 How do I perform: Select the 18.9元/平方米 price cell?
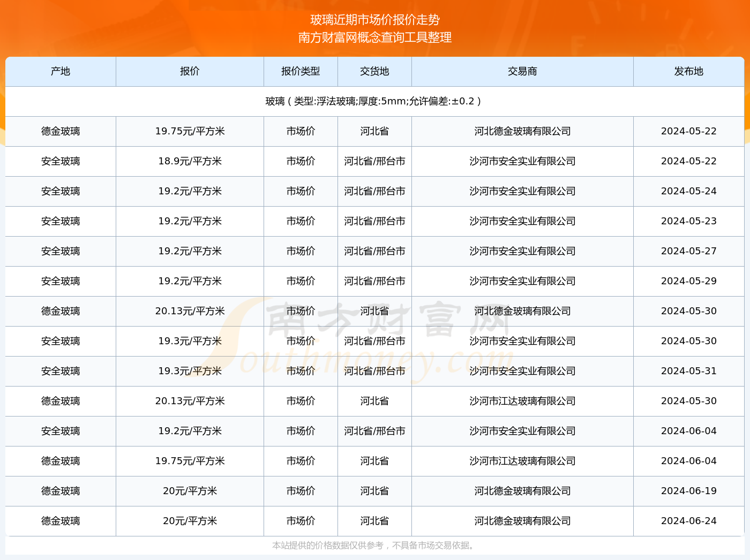tap(190, 161)
